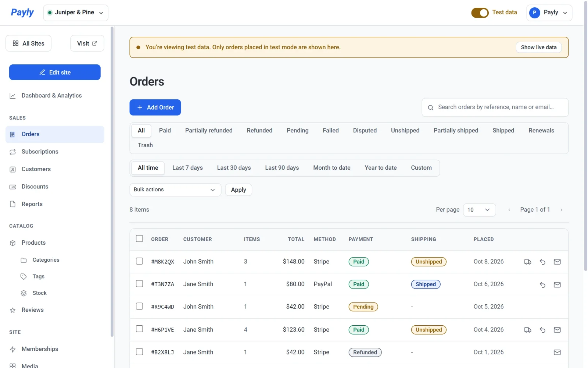Click the sidebar vertical scrollbar
The image size is (588, 368).
click(112, 182)
